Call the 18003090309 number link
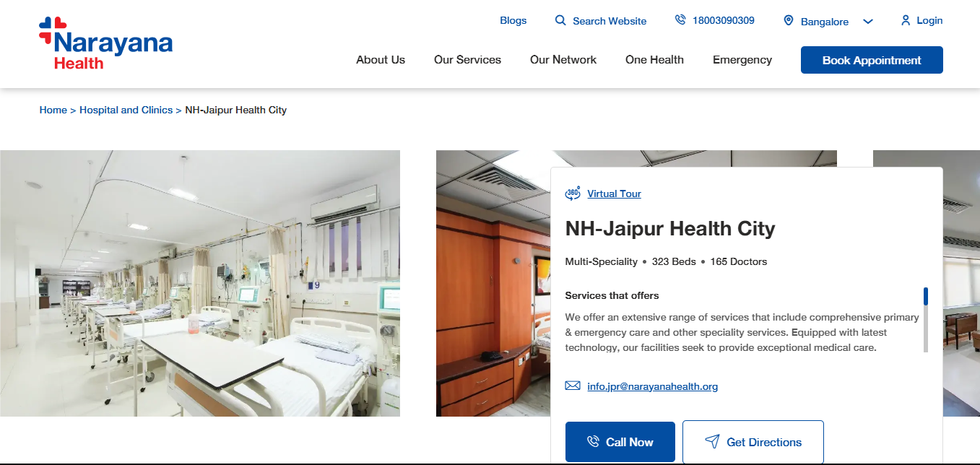Screen dimensions: 980x465 [x=724, y=20]
